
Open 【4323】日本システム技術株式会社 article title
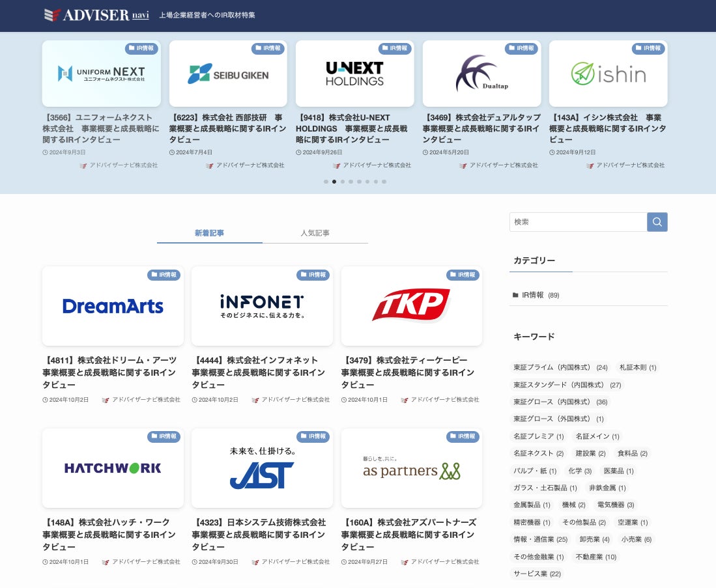259,535
